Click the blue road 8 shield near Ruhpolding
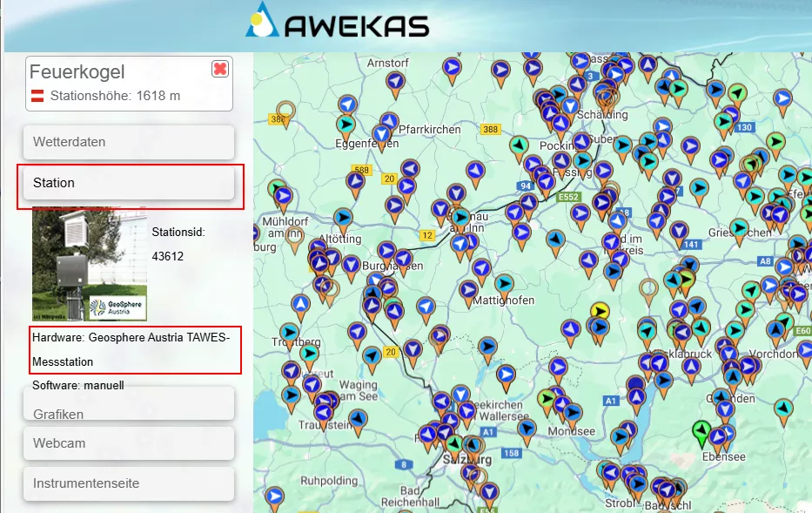 pos(404,464)
